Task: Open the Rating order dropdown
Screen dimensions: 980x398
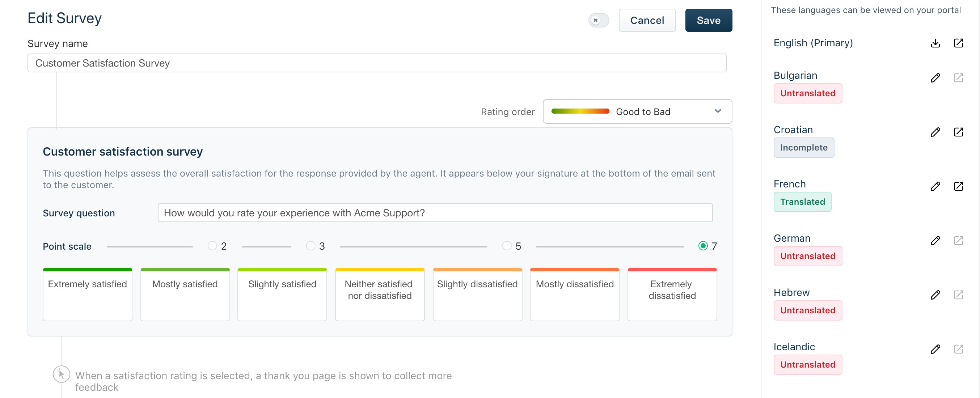Action: click(x=637, y=111)
